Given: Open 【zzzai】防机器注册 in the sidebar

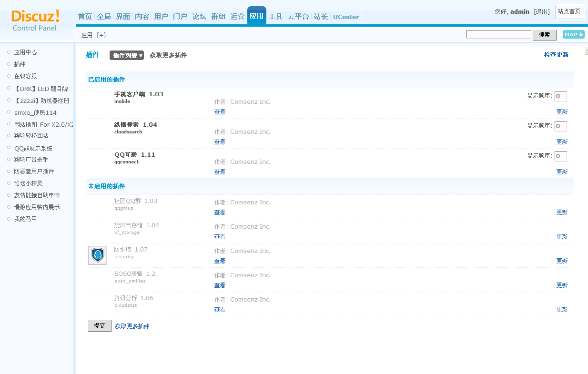Looking at the screenshot, I should [x=41, y=101].
